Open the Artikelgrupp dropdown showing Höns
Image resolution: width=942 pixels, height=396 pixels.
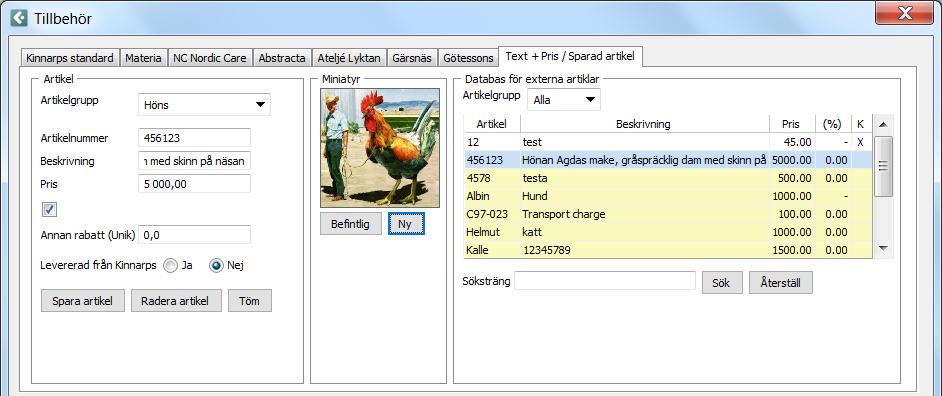point(204,105)
